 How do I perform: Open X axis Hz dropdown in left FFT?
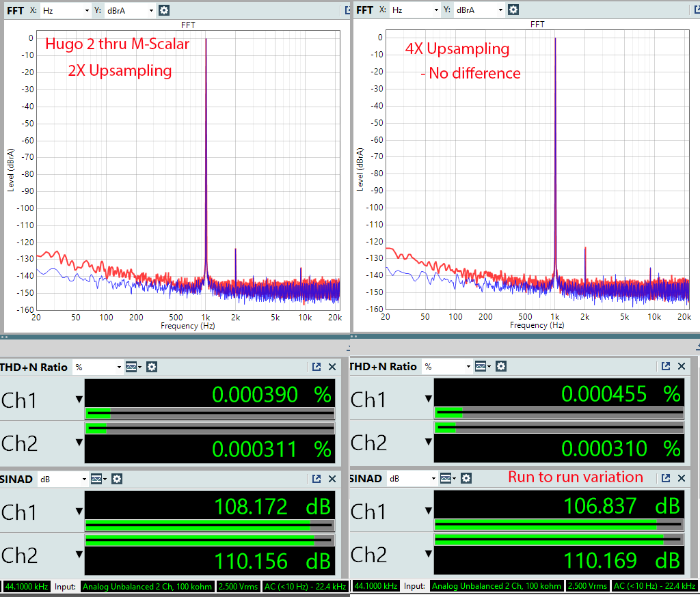pos(66,10)
